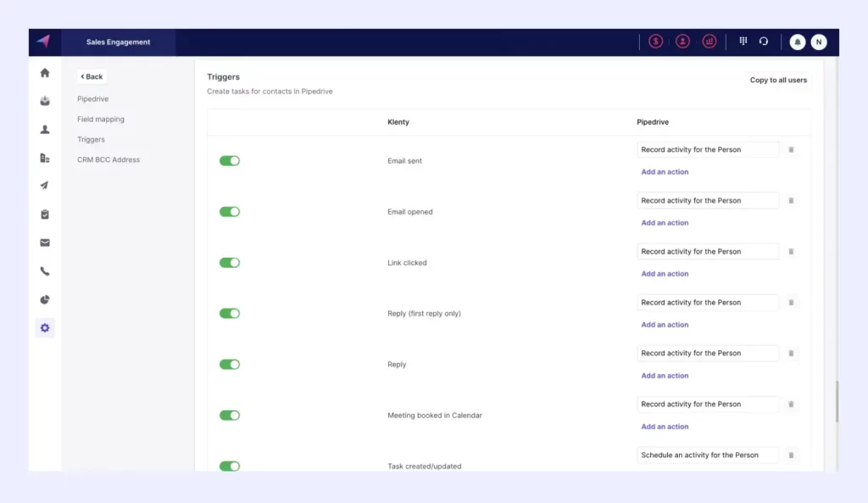Open the Cadences paper-plane icon in sidebar

45,186
